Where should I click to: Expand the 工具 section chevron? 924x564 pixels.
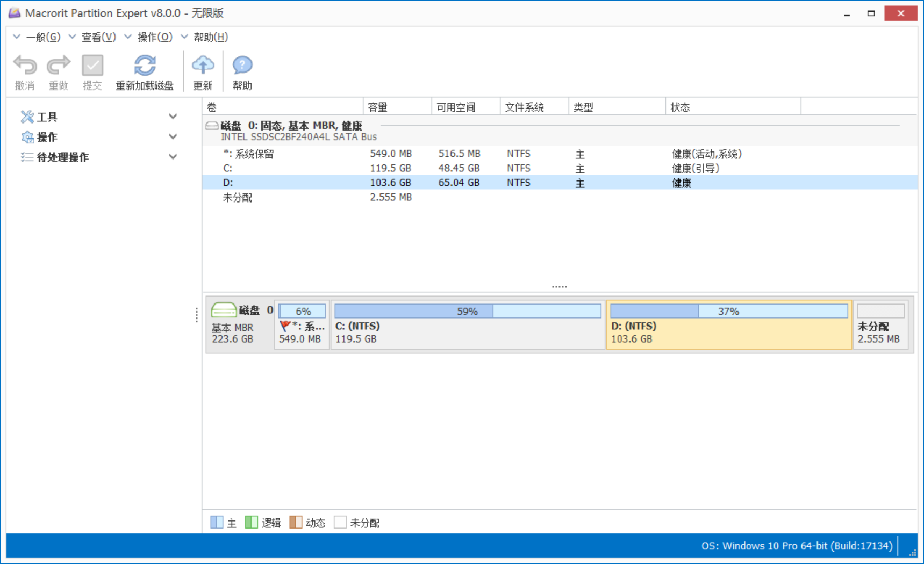(x=173, y=117)
